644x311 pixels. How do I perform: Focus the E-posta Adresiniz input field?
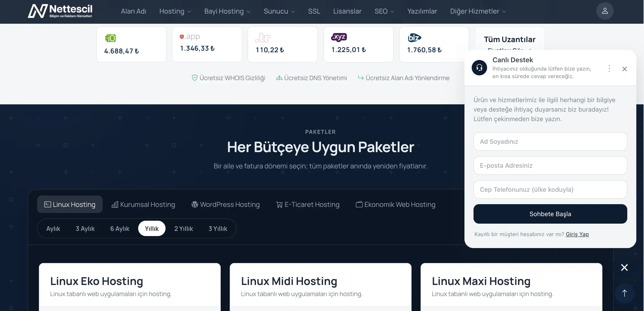[x=550, y=165]
